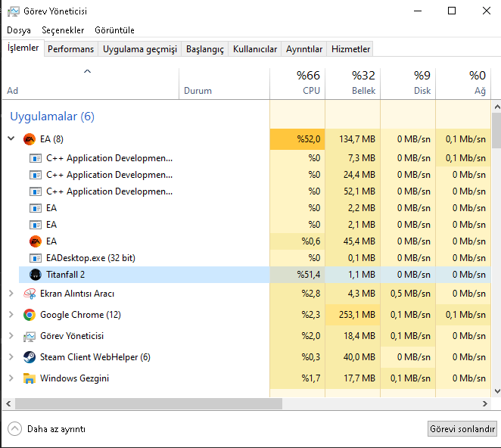Click the Google Chrome icon
The image size is (501, 448).
pyautogui.click(x=29, y=315)
